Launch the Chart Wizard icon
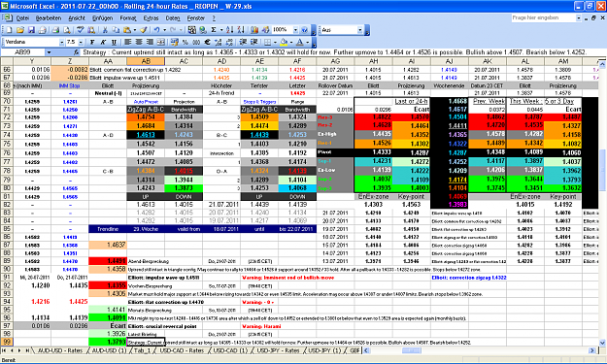The width and height of the screenshot is (607, 364). pyautogui.click(x=253, y=30)
